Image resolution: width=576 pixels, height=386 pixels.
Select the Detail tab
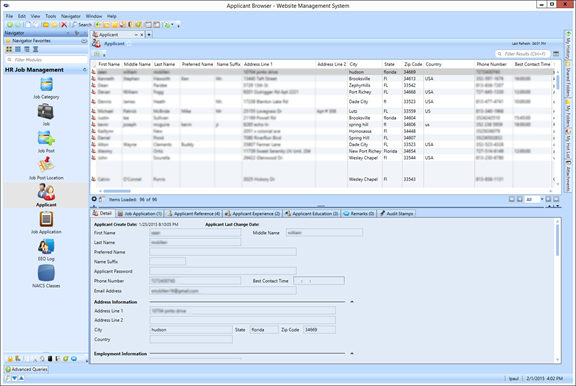point(102,213)
